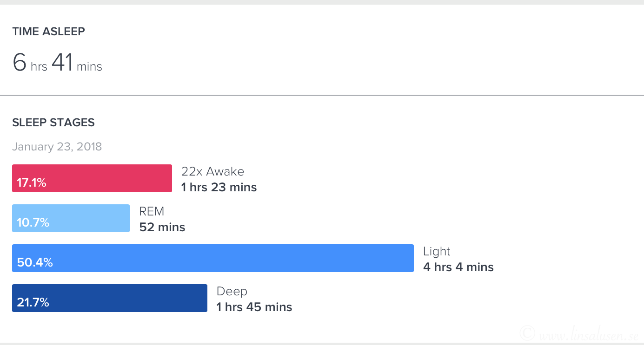The height and width of the screenshot is (345, 644).
Task: Click the 6 hrs 41 mins total value
Action: tap(58, 62)
